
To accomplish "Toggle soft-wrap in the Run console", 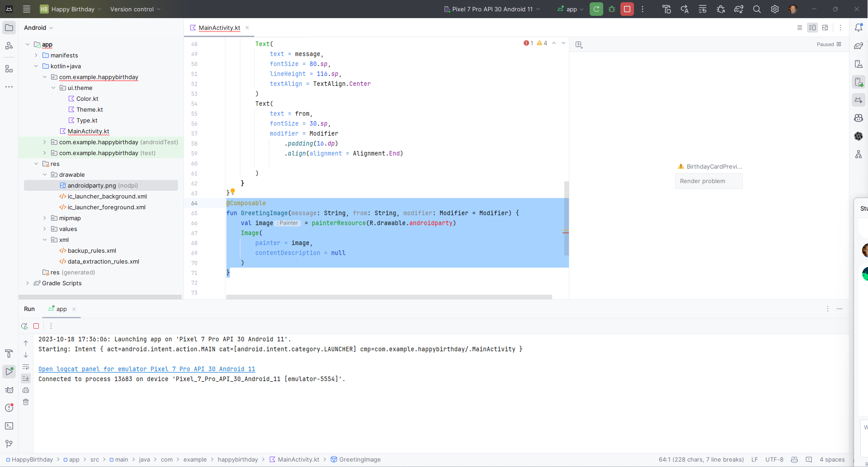I will [x=26, y=368].
